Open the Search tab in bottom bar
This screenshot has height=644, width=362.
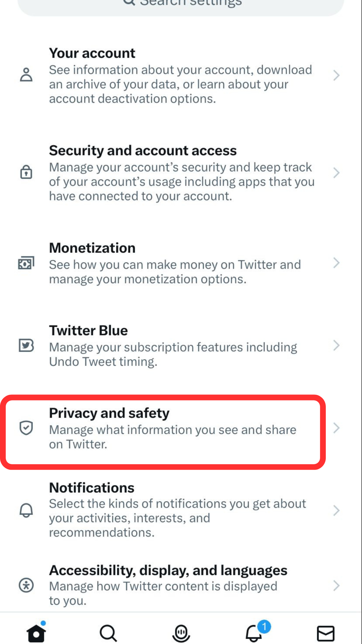click(x=108, y=633)
